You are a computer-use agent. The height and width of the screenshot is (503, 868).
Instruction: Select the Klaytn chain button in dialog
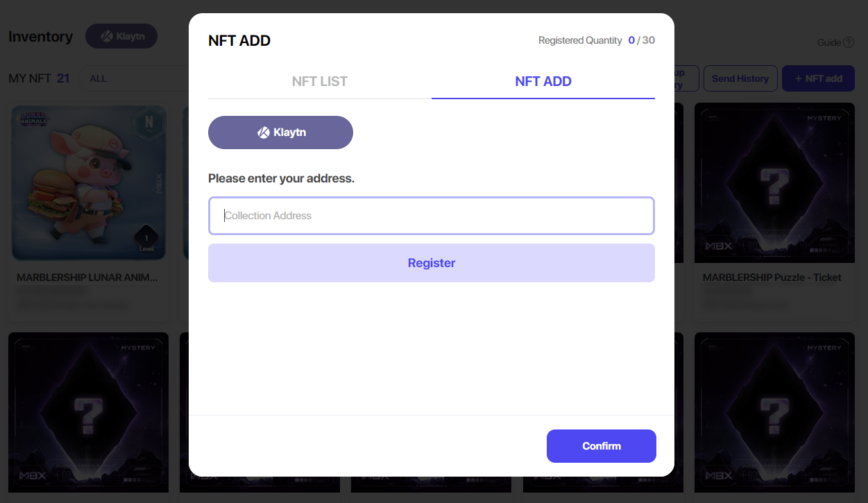click(280, 133)
